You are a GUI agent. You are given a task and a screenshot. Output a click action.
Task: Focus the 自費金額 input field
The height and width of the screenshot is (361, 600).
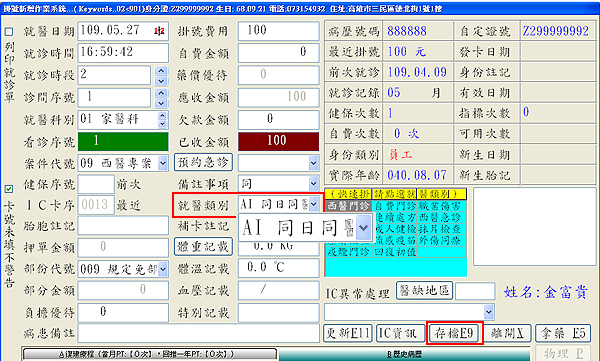(278, 52)
